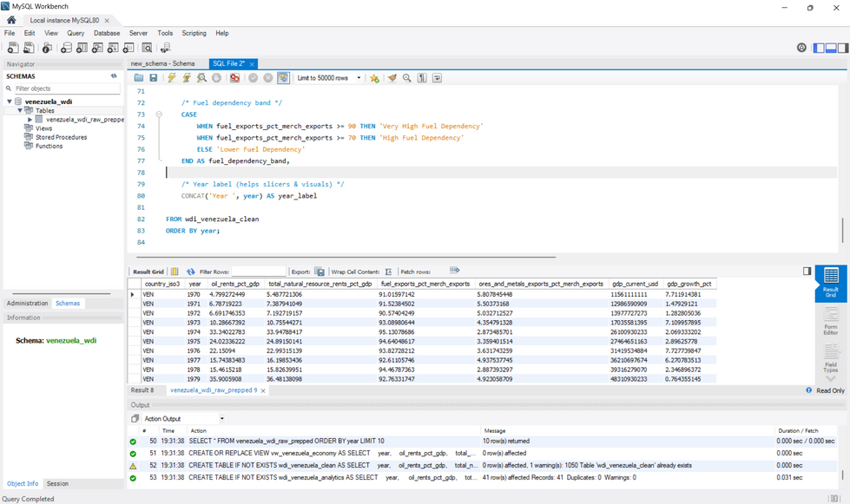Execute the SQL script with the lightning bolt icon
This screenshot has width=850, height=504.
point(171,77)
